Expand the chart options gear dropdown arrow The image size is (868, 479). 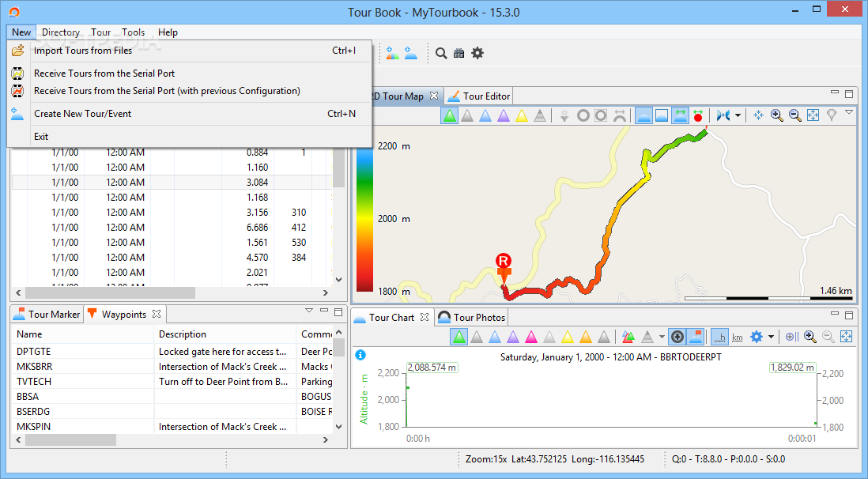771,337
